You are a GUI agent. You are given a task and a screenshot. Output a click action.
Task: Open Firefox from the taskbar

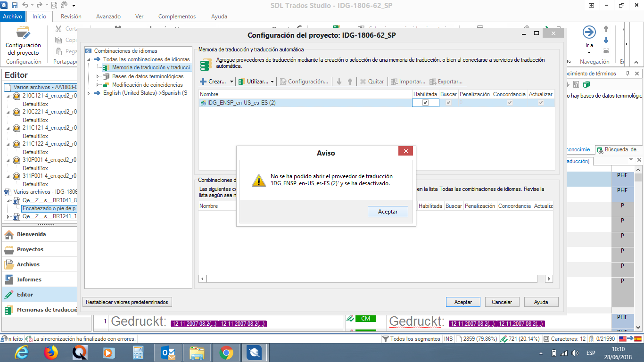point(51,353)
